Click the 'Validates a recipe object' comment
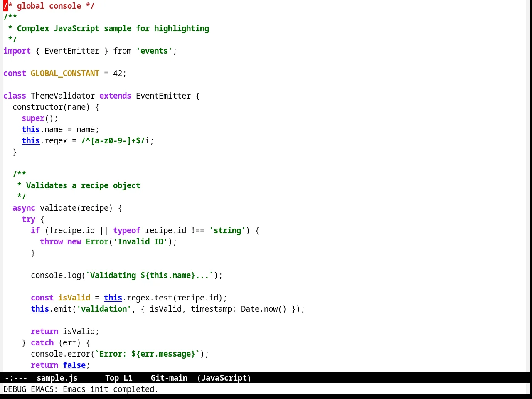The height and width of the screenshot is (399, 532). click(x=83, y=185)
